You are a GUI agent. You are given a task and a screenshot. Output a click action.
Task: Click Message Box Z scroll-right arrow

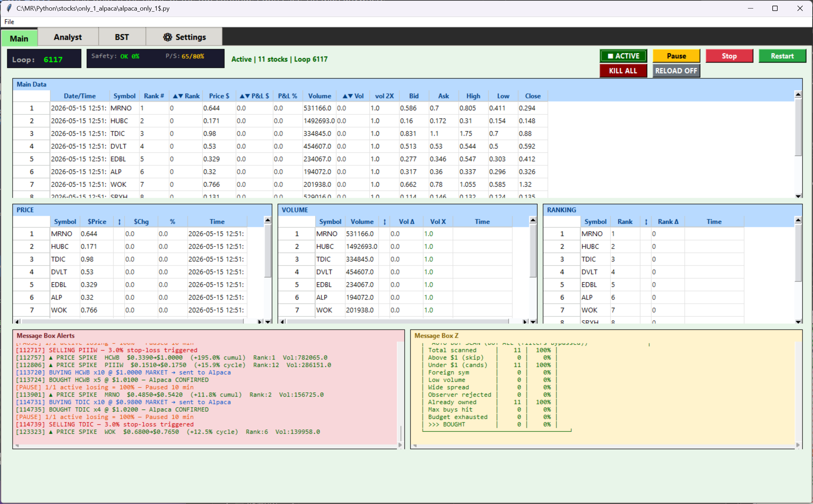click(798, 445)
